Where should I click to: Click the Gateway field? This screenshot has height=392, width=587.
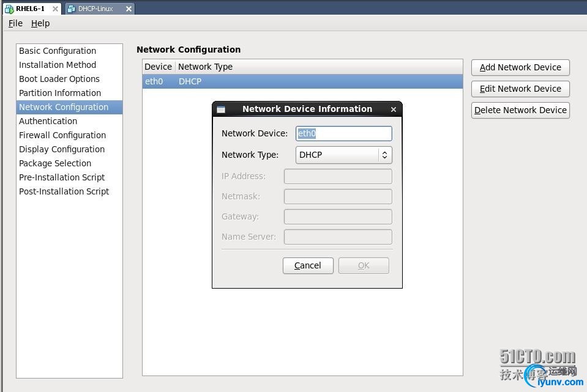(x=338, y=216)
